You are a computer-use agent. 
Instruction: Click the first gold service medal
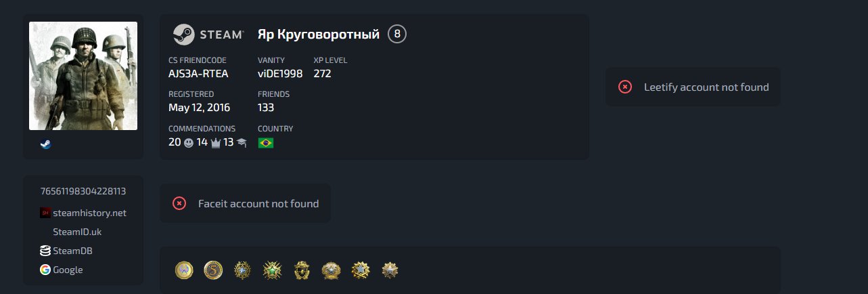click(184, 270)
